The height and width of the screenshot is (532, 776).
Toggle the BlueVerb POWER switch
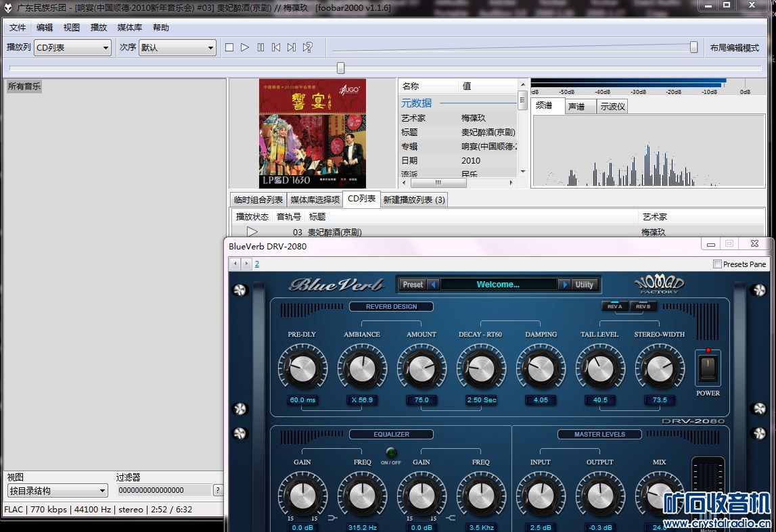click(708, 368)
